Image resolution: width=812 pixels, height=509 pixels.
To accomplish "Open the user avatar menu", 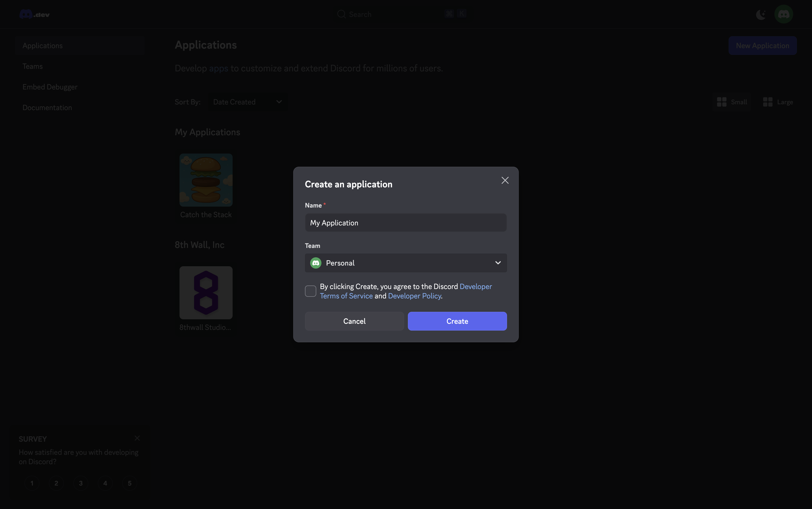I will 783,15.
